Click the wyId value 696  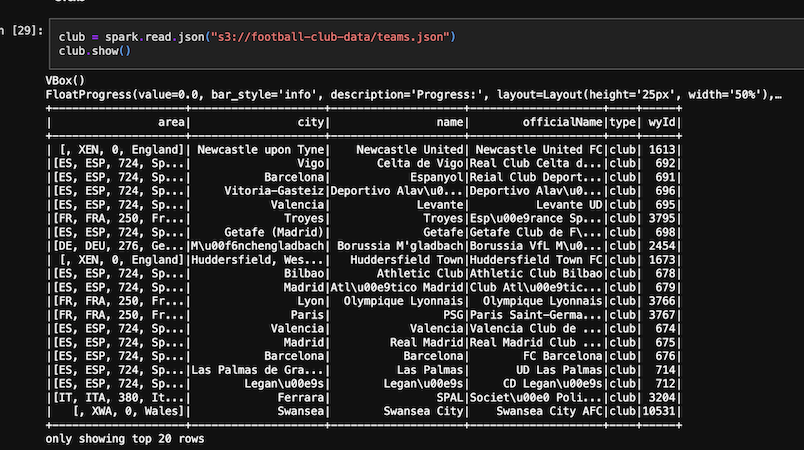[665, 191]
